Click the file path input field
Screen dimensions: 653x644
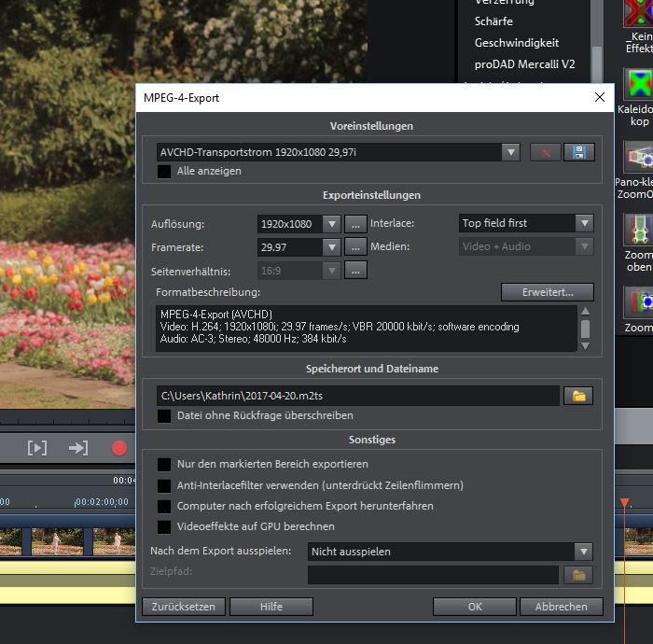click(358, 396)
